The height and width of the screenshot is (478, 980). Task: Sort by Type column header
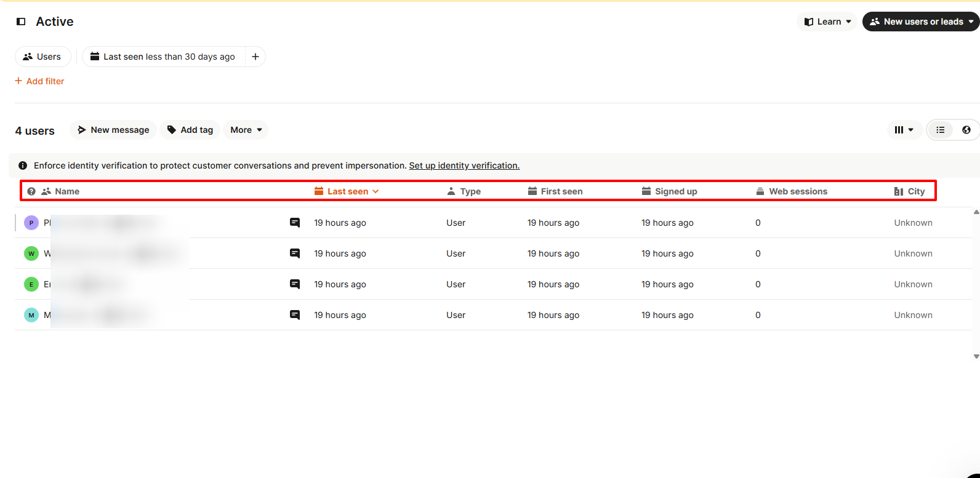(464, 191)
